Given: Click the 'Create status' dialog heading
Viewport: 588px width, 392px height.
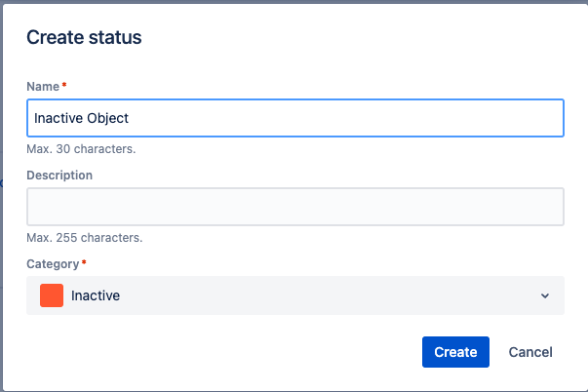Looking at the screenshot, I should point(84,38).
